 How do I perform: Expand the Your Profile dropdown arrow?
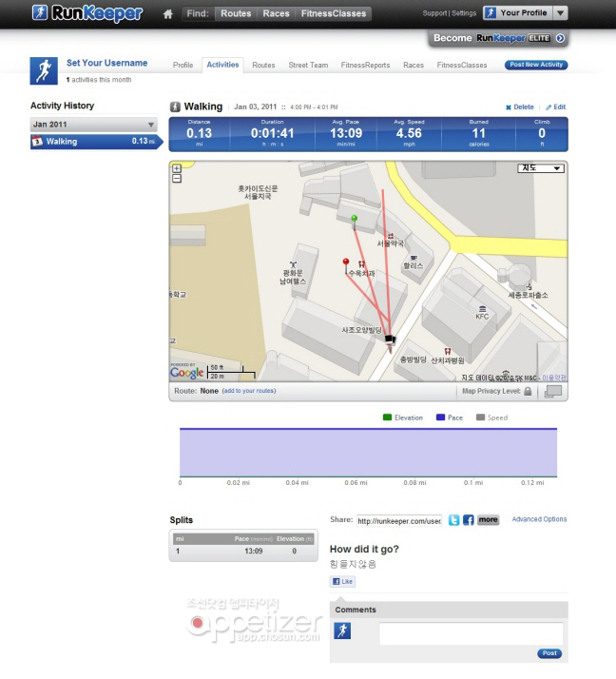(x=560, y=13)
